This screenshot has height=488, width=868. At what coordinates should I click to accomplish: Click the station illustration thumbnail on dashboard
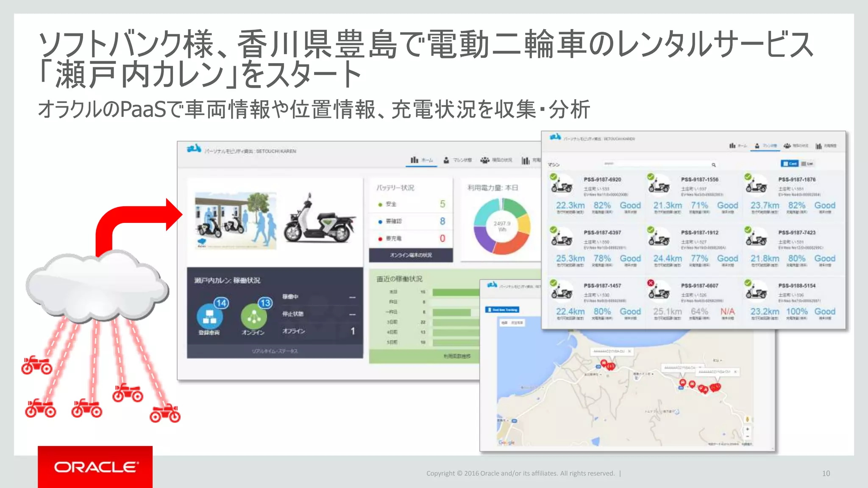(x=235, y=221)
